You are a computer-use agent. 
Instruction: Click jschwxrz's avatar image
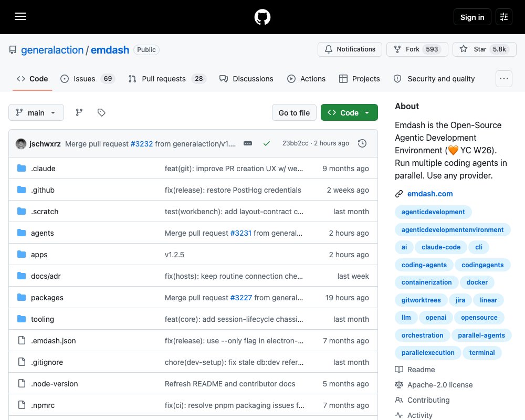pyautogui.click(x=21, y=144)
